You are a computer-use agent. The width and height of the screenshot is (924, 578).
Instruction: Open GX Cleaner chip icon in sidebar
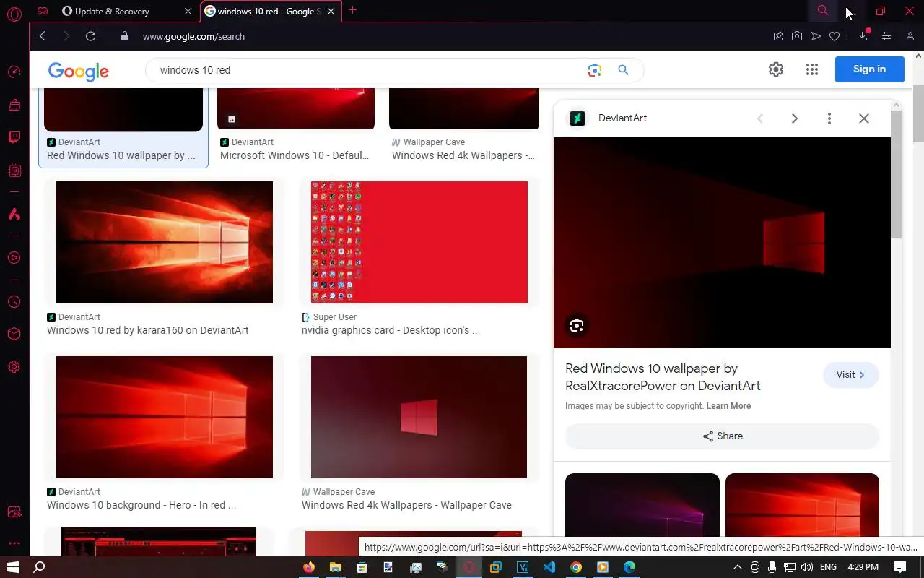pos(14,171)
